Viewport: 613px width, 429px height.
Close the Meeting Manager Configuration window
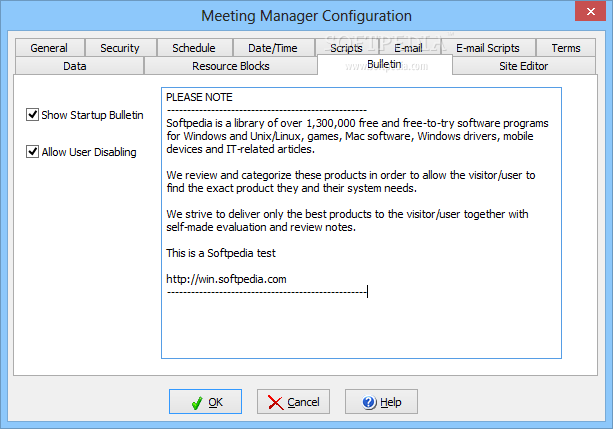click(590, 11)
